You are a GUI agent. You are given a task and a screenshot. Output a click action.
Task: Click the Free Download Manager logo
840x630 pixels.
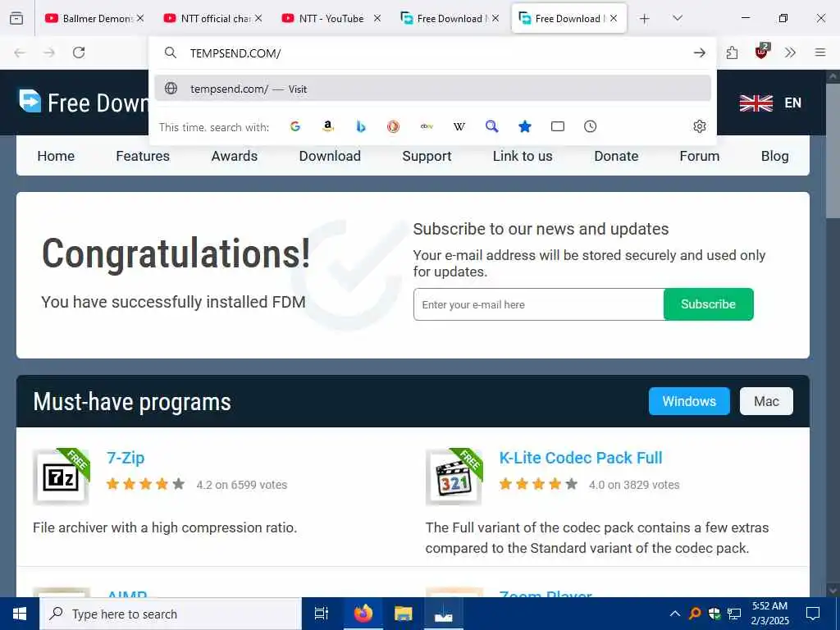84,102
